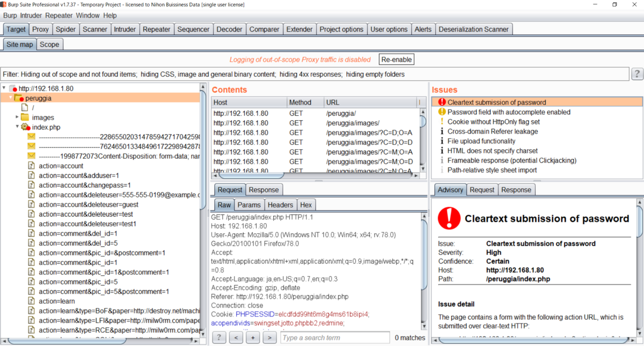644x346 pixels.
Task: Click the large red alert icon in Advisory
Action: click(x=449, y=218)
